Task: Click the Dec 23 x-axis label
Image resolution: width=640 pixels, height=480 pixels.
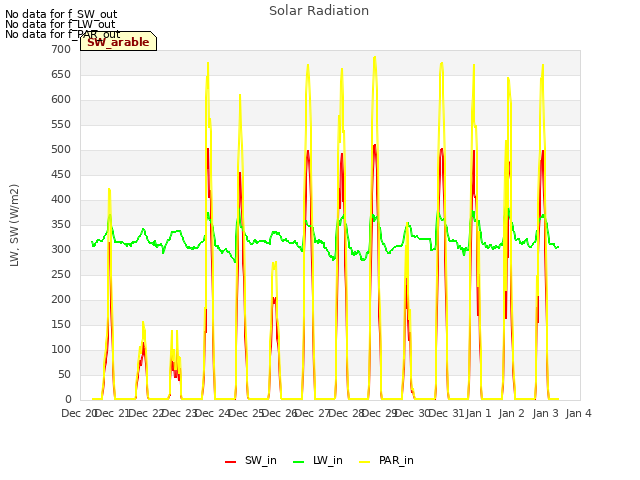Action: coord(179,413)
